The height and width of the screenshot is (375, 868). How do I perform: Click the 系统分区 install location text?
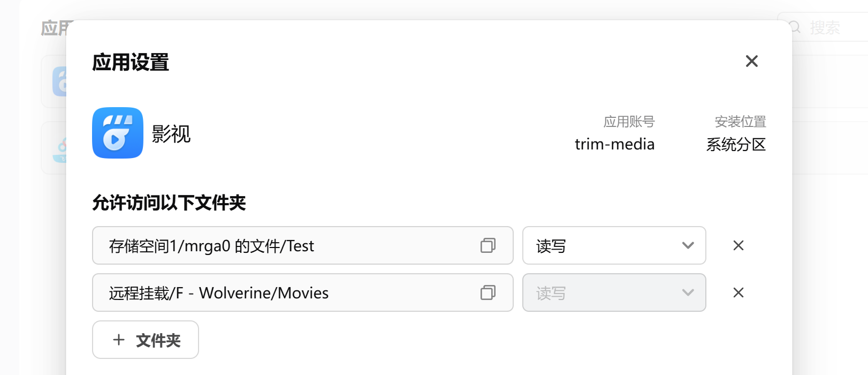[x=736, y=144]
